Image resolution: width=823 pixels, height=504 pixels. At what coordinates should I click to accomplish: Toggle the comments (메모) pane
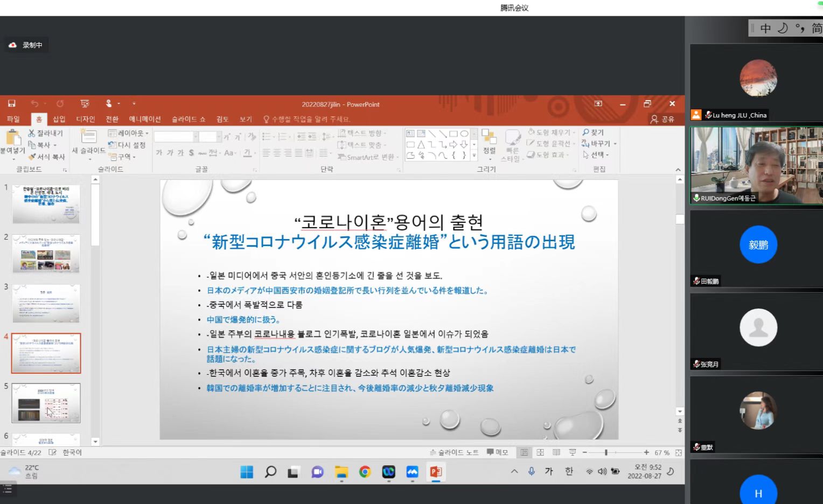click(497, 453)
